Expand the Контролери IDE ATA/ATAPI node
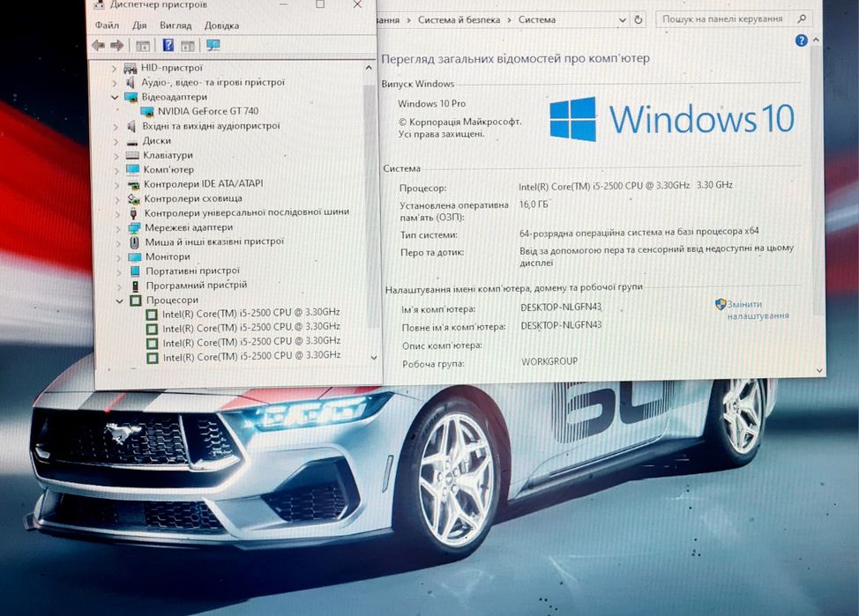Image resolution: width=859 pixels, height=616 pixels. tap(116, 184)
